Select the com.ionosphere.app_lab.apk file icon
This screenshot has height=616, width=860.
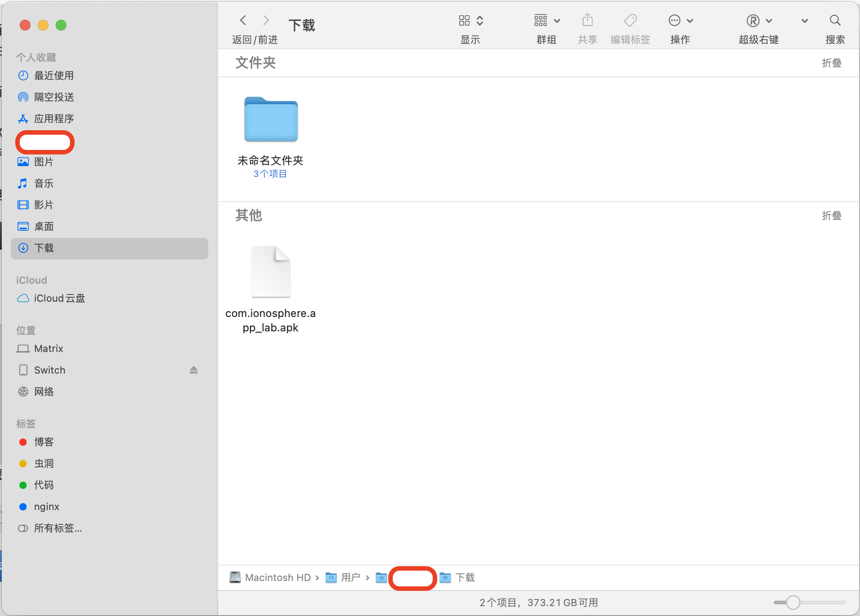271,272
